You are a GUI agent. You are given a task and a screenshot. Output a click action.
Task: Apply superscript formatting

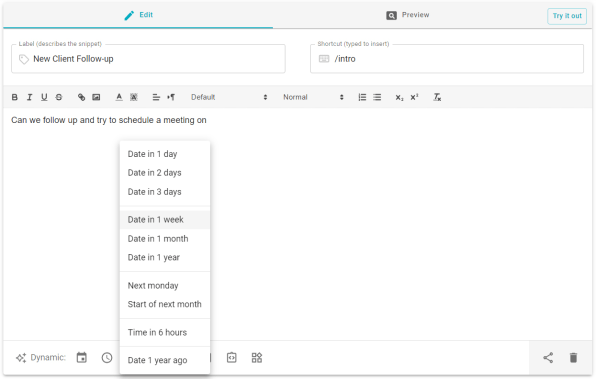click(414, 97)
